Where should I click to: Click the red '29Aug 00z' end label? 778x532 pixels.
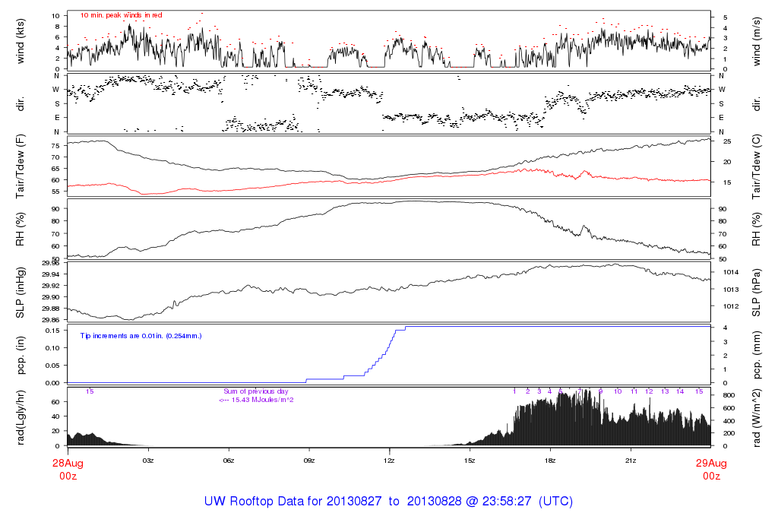pos(711,469)
